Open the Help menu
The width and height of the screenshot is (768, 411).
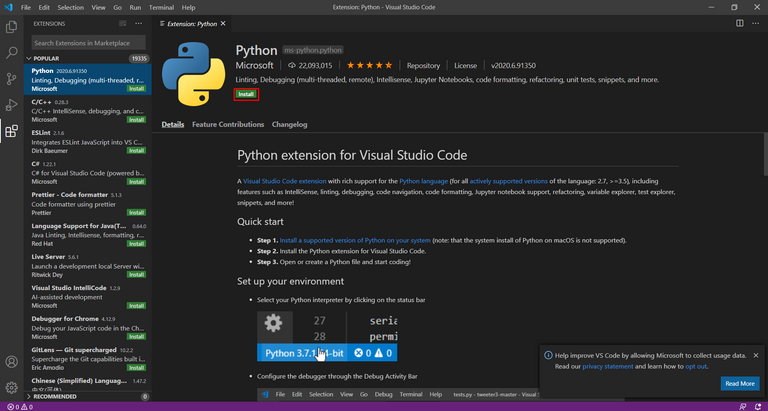(x=188, y=7)
